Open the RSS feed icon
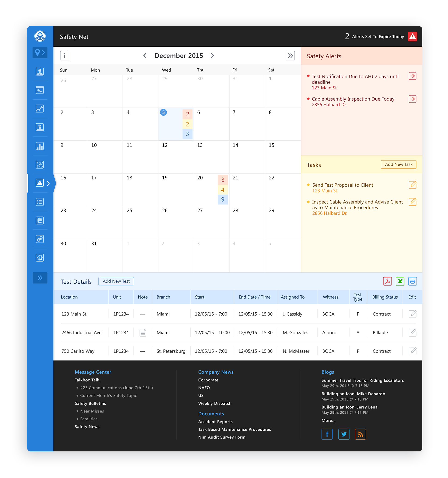Image resolution: width=448 pixels, height=478 pixels. click(x=360, y=434)
